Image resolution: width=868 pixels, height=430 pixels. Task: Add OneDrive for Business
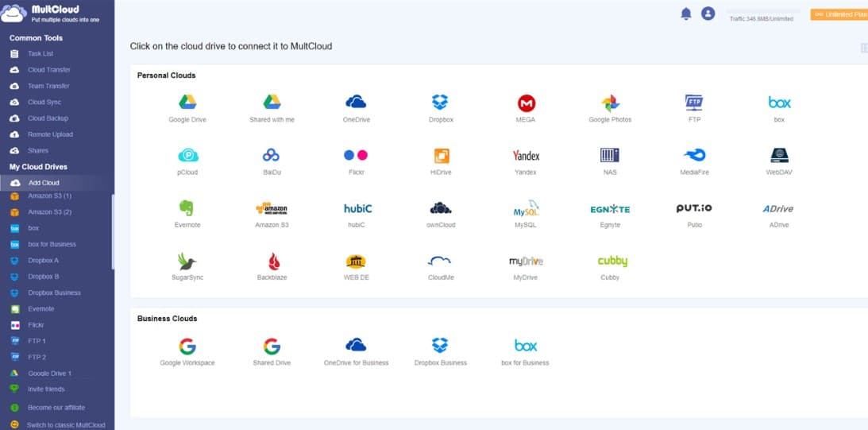point(356,352)
